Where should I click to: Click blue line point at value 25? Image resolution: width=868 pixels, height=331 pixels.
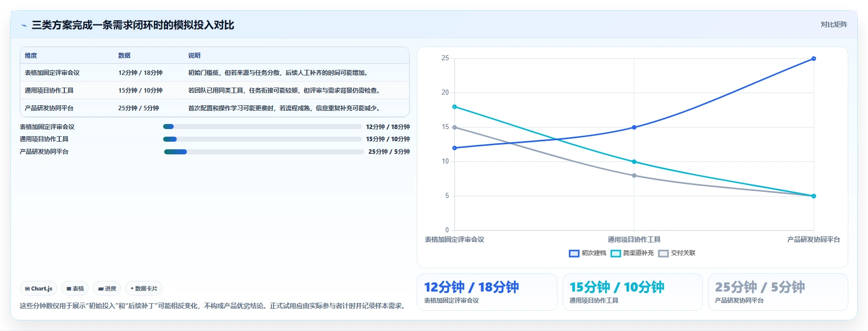(814, 59)
